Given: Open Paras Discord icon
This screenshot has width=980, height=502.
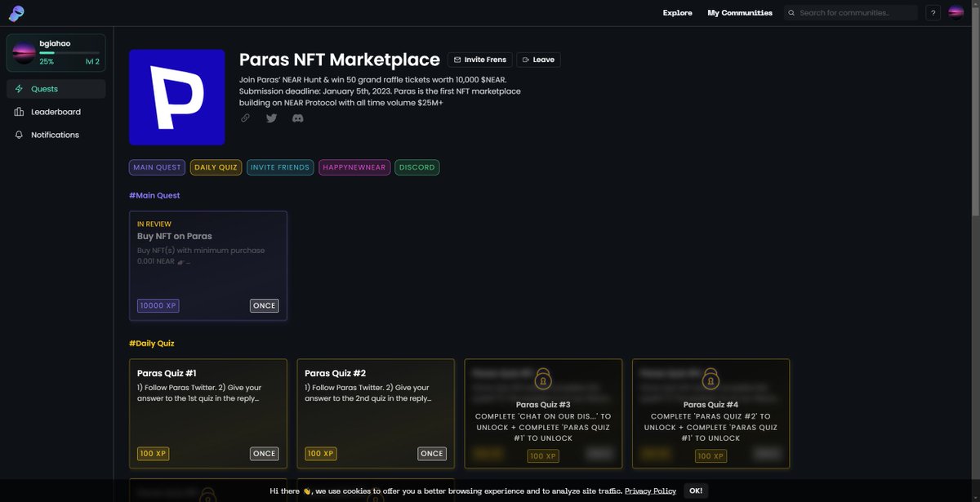Looking at the screenshot, I should 298,118.
